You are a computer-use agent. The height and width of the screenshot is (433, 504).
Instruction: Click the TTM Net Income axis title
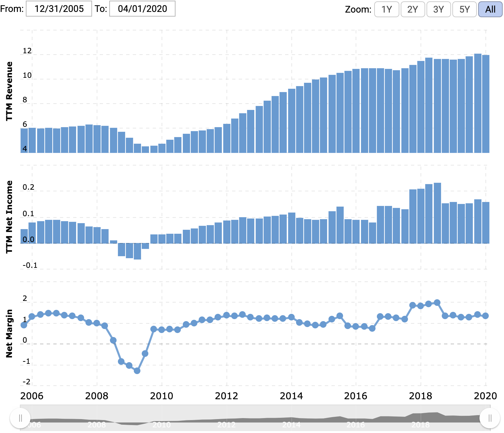tap(9, 217)
